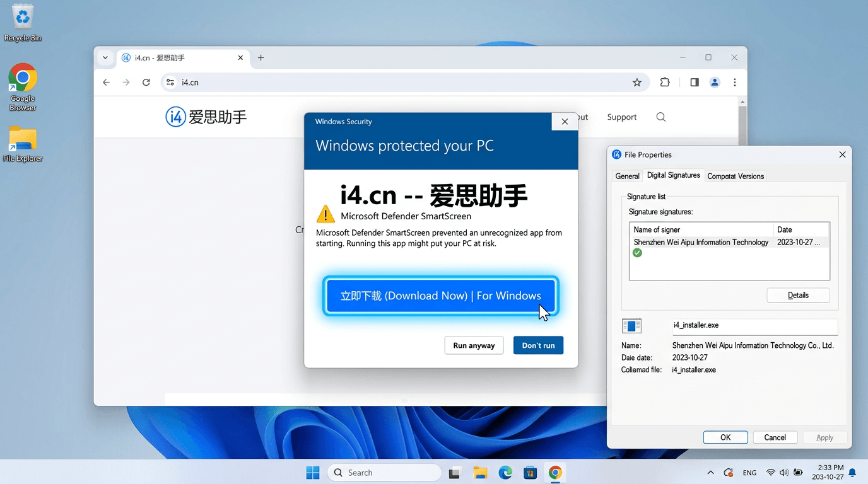This screenshot has width=868, height=484.
Task: Click the Chrome profile avatar icon
Action: (715, 82)
